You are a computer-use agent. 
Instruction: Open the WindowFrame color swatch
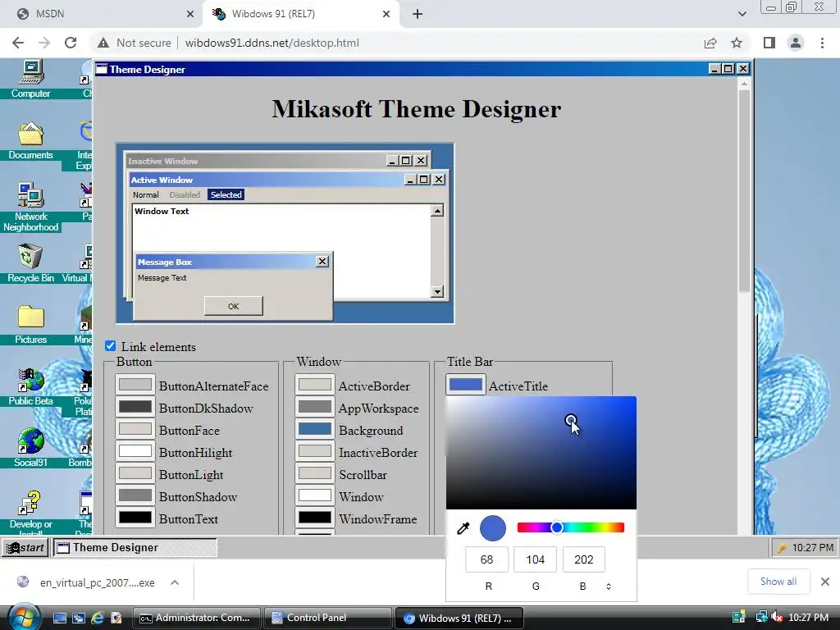coord(315,518)
